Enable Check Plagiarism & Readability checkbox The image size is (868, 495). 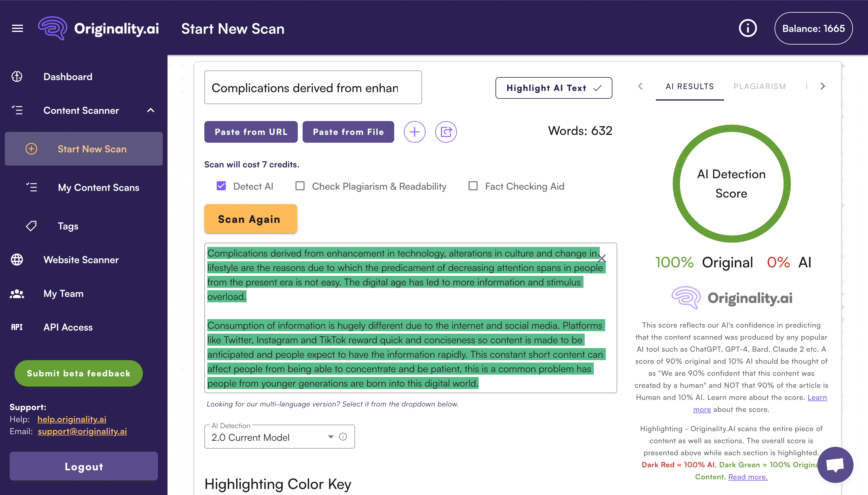click(x=300, y=186)
